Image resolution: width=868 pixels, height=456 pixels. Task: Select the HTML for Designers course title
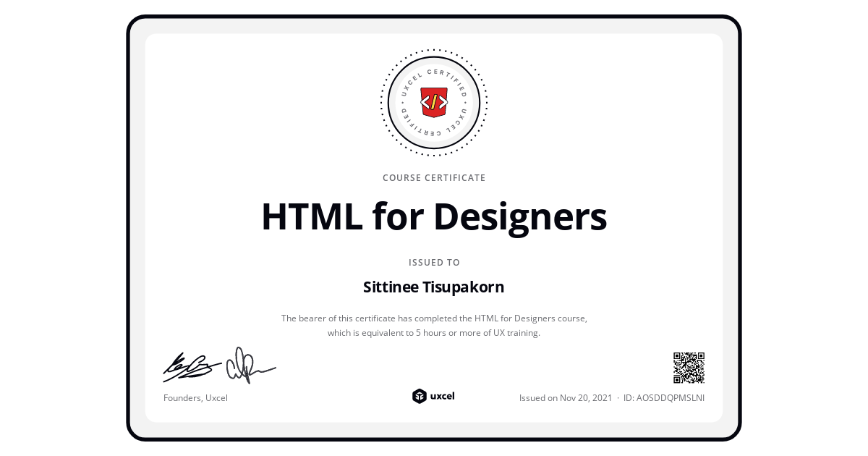pos(434,216)
